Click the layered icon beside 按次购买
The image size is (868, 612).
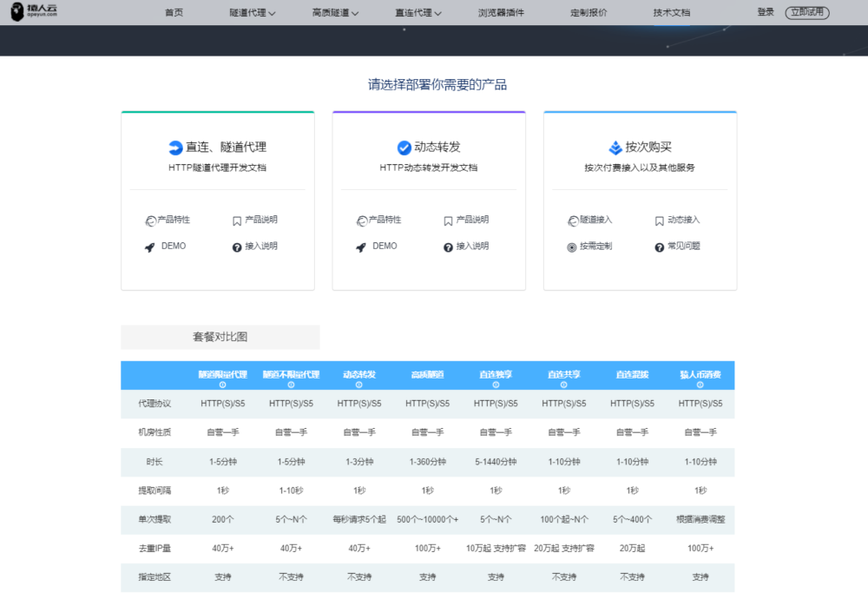coord(615,148)
